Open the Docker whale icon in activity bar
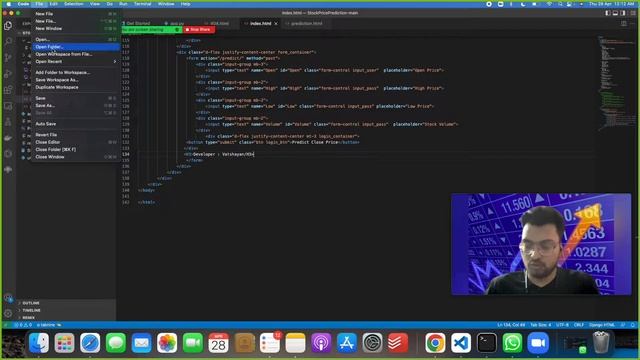Image resolution: width=640 pixels, height=360 pixels. point(8,138)
